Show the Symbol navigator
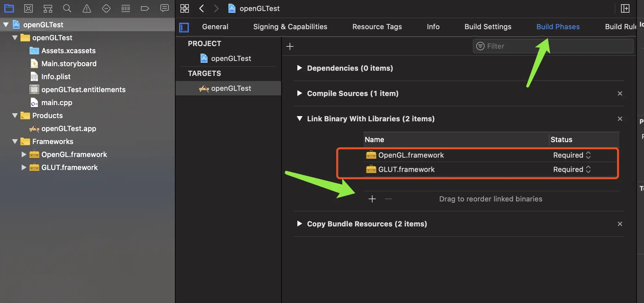Image resolution: width=644 pixels, height=303 pixels. point(48,8)
